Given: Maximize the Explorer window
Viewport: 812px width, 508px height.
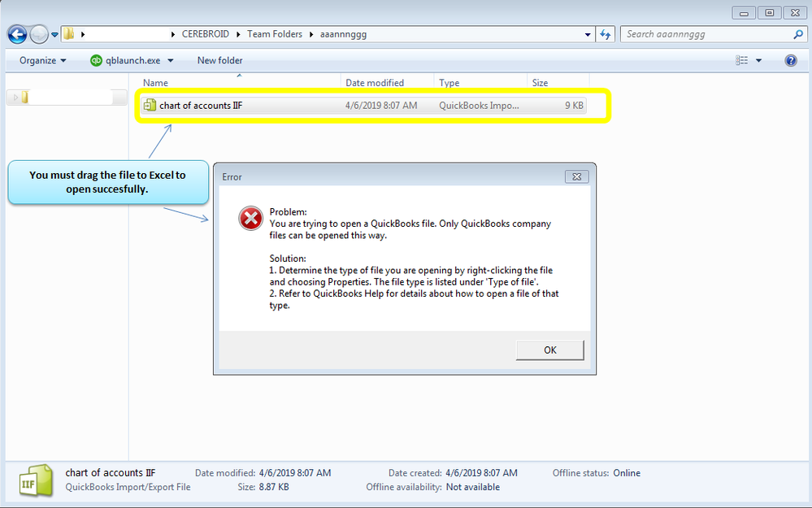Looking at the screenshot, I should 770,13.
